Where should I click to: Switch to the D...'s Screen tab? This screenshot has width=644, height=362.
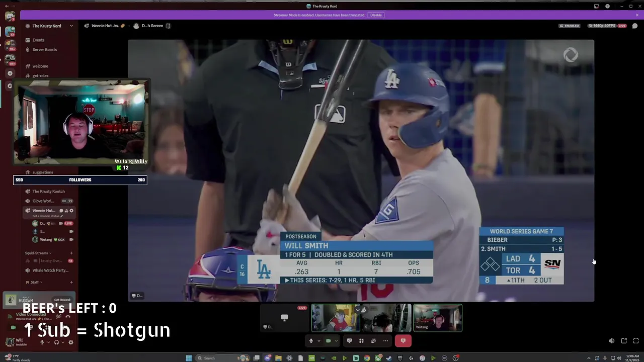(152, 26)
